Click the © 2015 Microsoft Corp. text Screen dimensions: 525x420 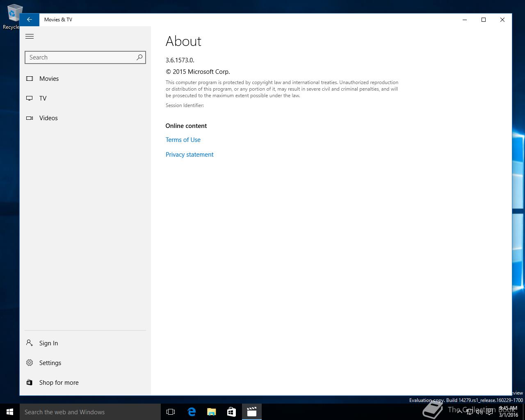pyautogui.click(x=198, y=72)
